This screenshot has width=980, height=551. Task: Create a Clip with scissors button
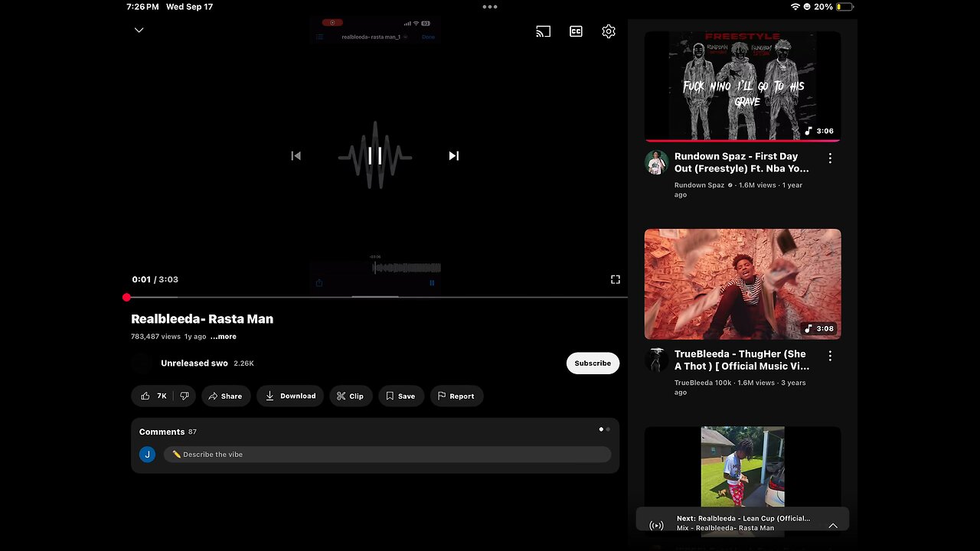coord(351,396)
